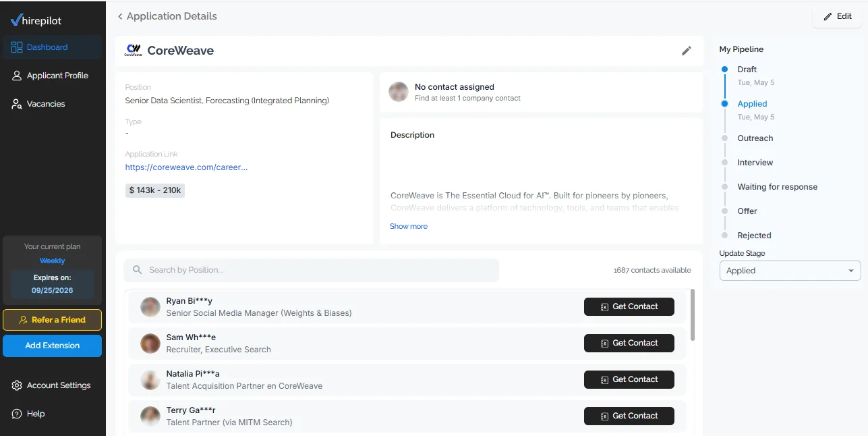Go back via Application Details chevron

click(120, 16)
